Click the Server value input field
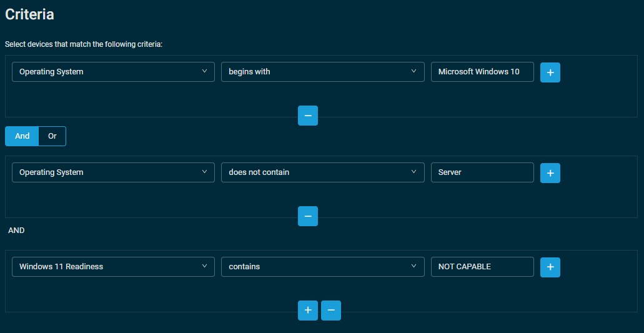This screenshot has width=644, height=333. click(x=482, y=172)
